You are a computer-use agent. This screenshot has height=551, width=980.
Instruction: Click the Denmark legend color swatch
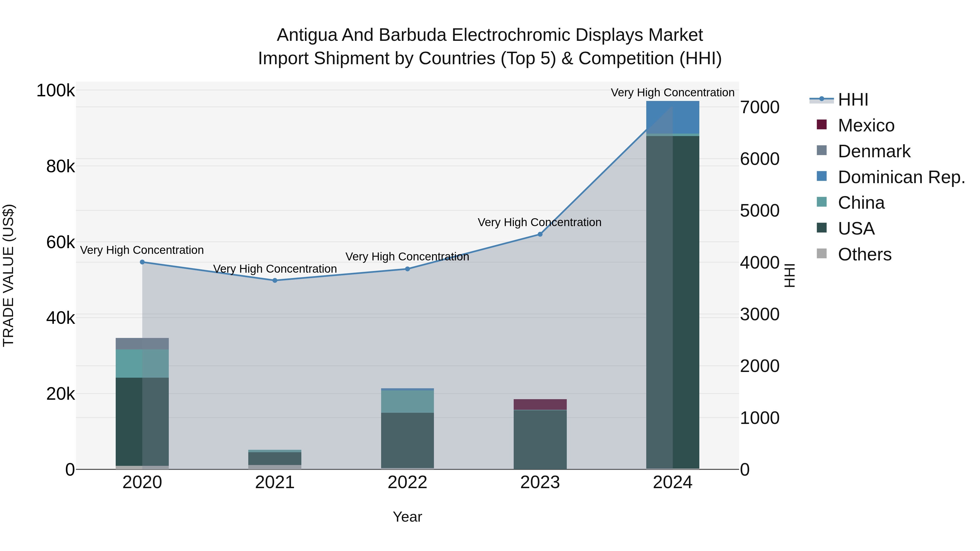pyautogui.click(x=822, y=150)
